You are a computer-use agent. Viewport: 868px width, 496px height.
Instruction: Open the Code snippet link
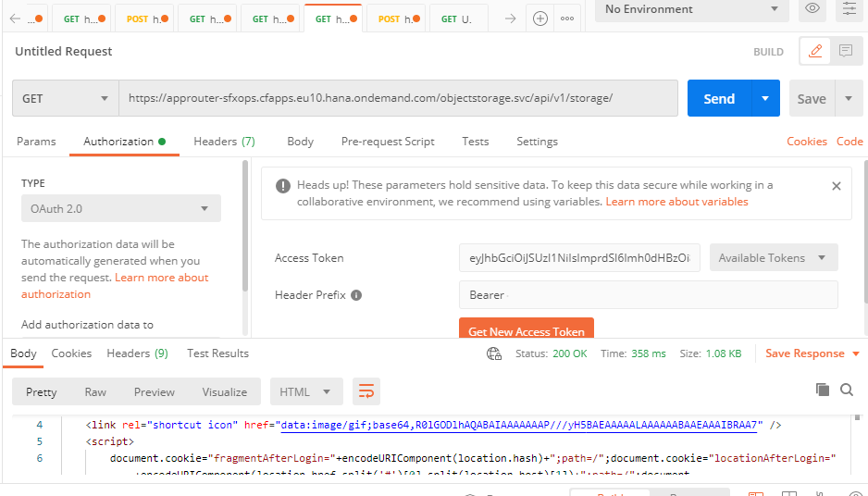tap(849, 142)
